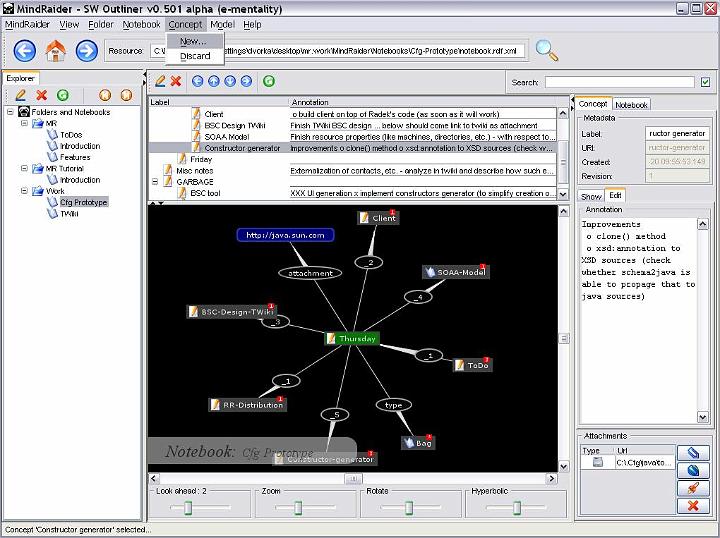This screenshot has width=720, height=538.
Task: Click the Explorer red X delete icon
Action: 42,95
